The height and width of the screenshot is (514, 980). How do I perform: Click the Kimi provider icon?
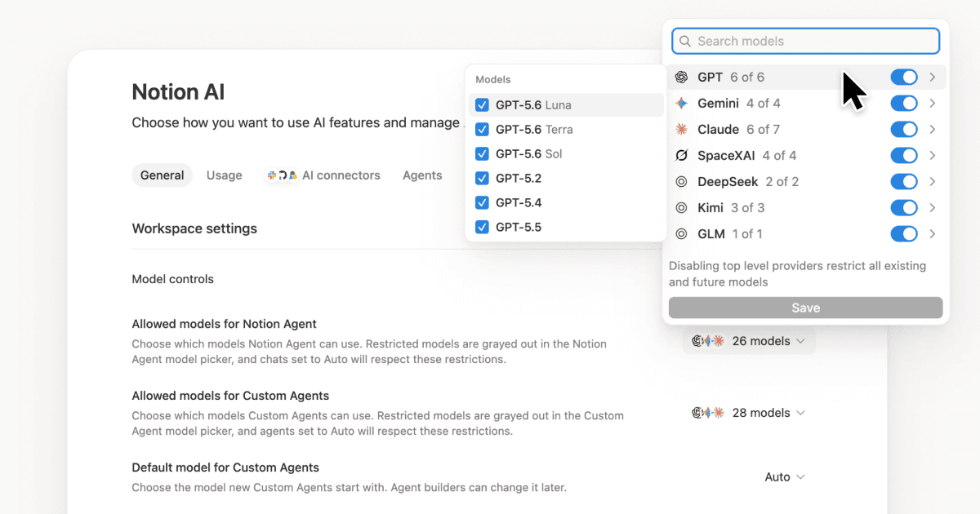click(681, 208)
